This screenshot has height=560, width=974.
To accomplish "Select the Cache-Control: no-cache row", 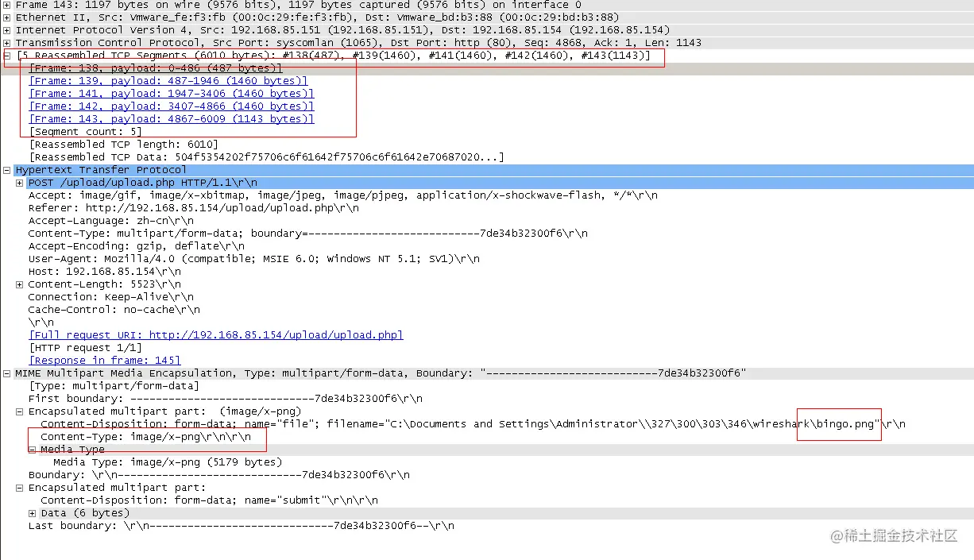I will tap(114, 310).
